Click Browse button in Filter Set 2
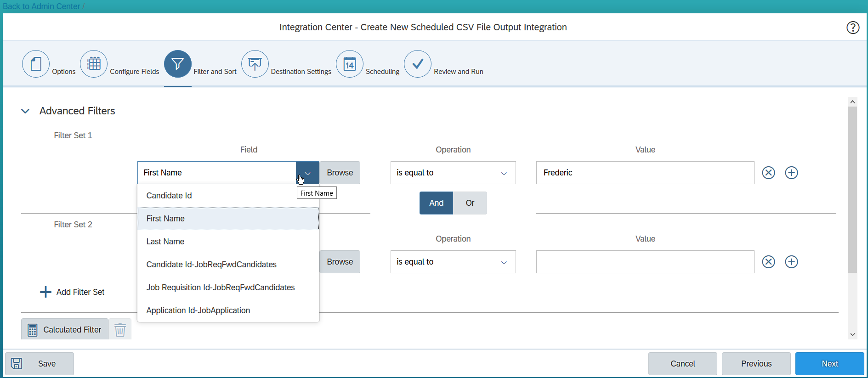Viewport: 868px width, 378px height. coord(340,262)
